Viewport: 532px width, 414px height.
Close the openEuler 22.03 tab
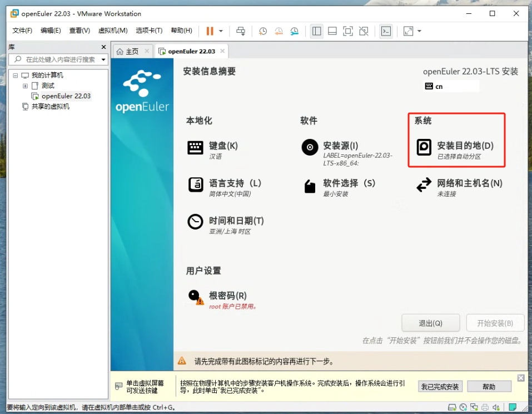point(222,51)
